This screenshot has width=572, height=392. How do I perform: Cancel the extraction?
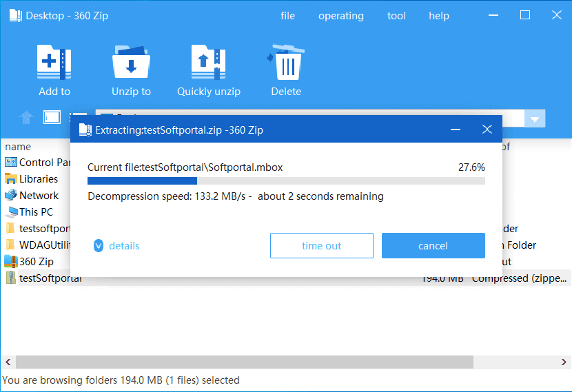click(x=433, y=246)
